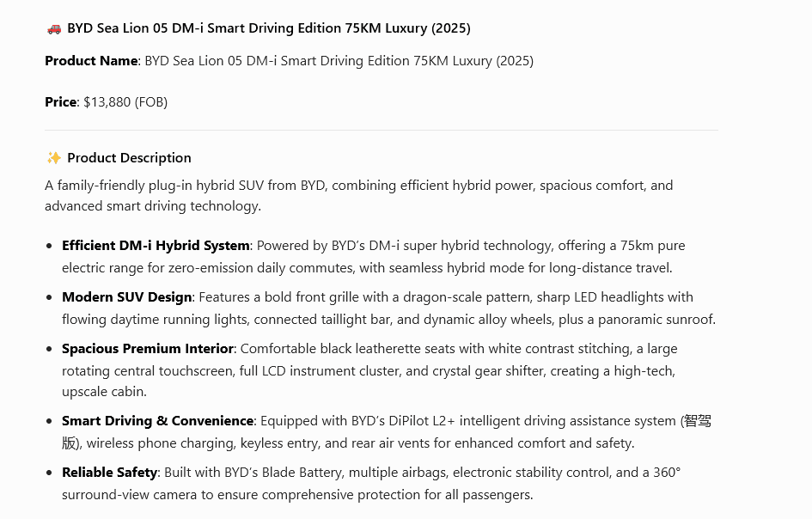Click the product name value after the colon
The height and width of the screenshot is (519, 812).
339,61
